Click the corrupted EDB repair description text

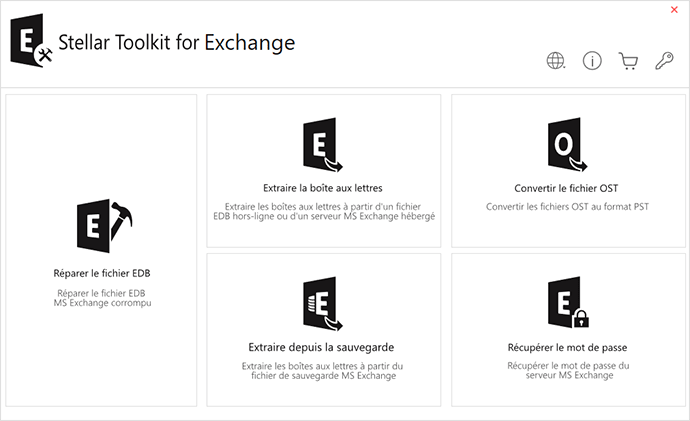(102, 297)
